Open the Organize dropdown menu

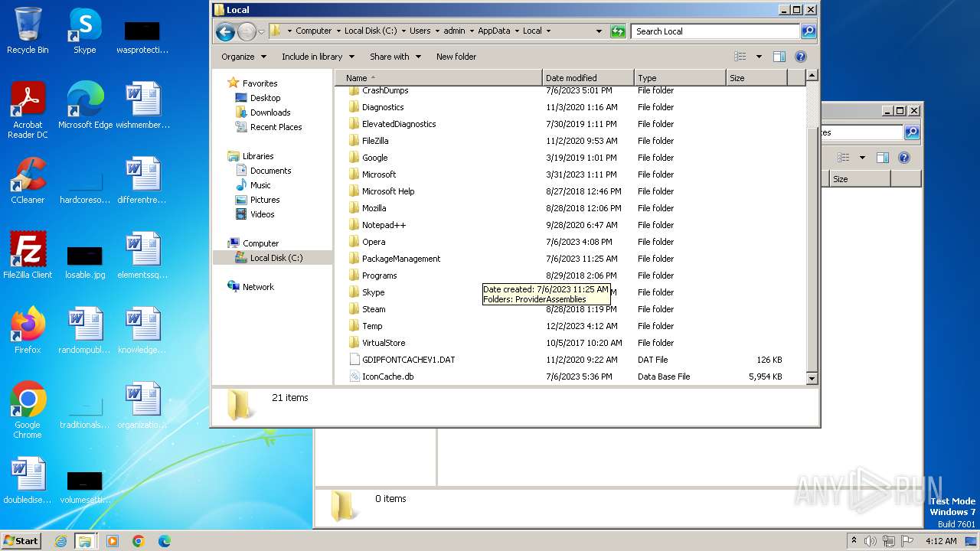pos(243,57)
